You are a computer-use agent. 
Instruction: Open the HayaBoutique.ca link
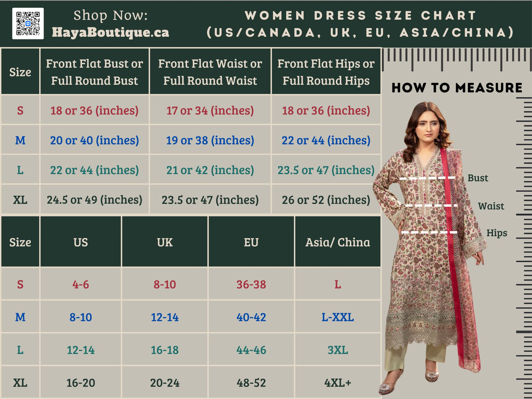[x=110, y=32]
